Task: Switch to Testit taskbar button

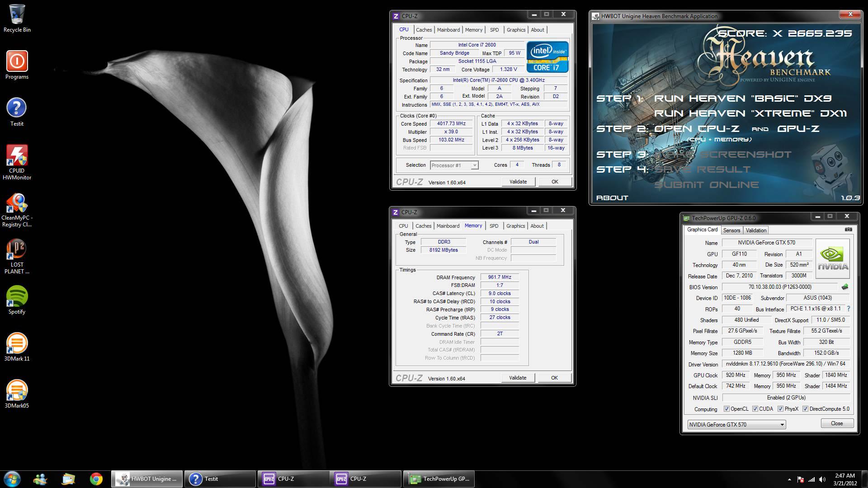Action: point(220,479)
